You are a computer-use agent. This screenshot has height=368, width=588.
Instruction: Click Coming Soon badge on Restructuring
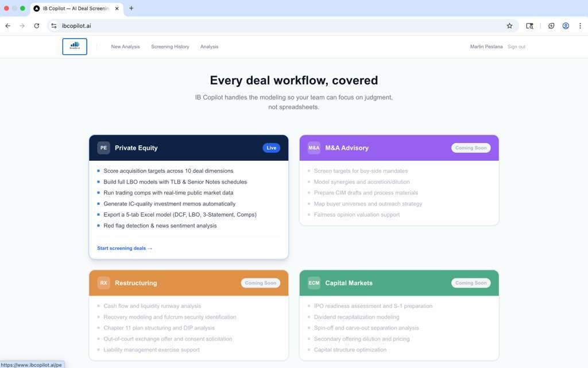point(260,283)
